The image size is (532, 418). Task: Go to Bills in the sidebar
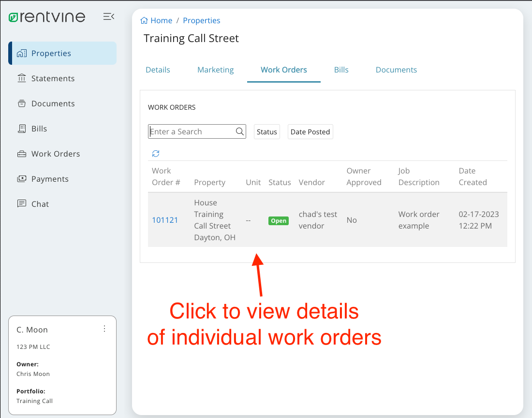[39, 129]
